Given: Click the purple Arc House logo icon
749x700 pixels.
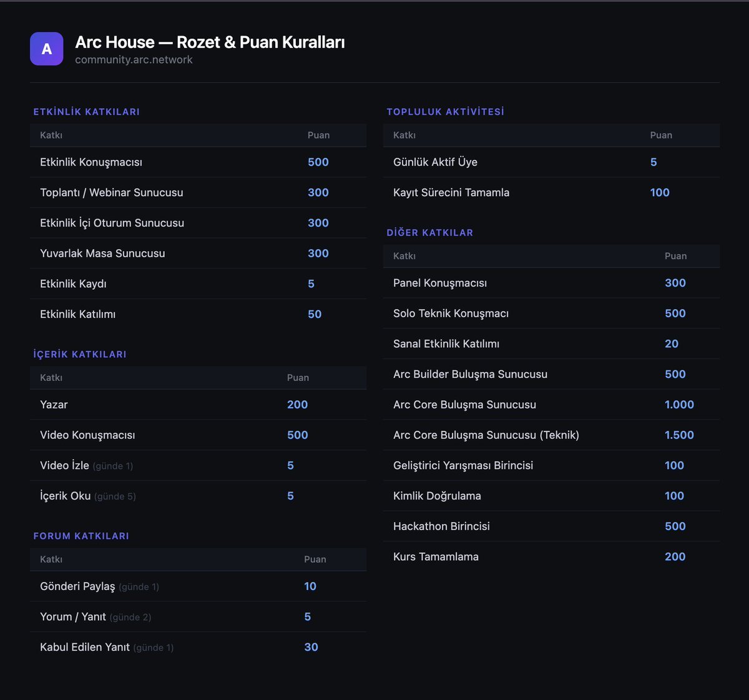Looking at the screenshot, I should pyautogui.click(x=46, y=49).
